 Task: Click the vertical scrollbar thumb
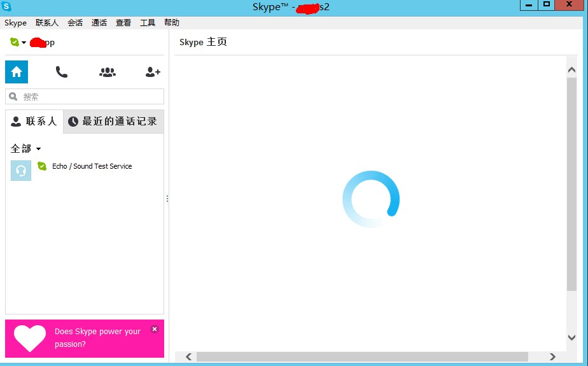(571, 184)
